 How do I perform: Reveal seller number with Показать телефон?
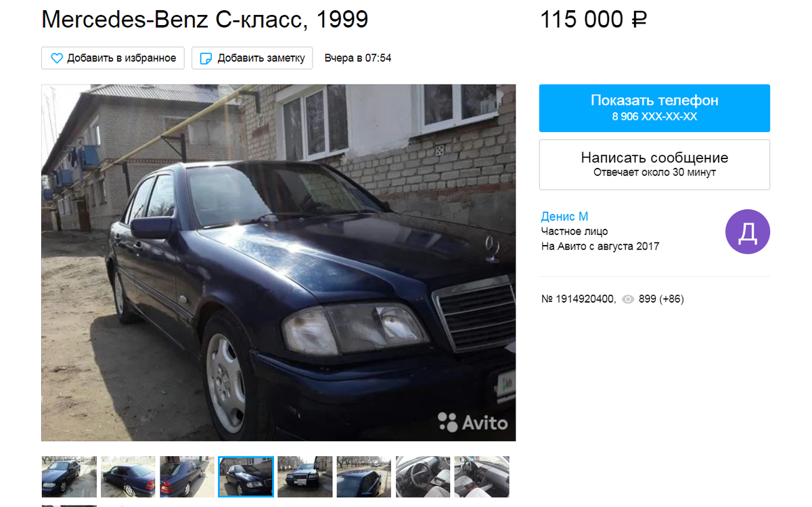654,108
